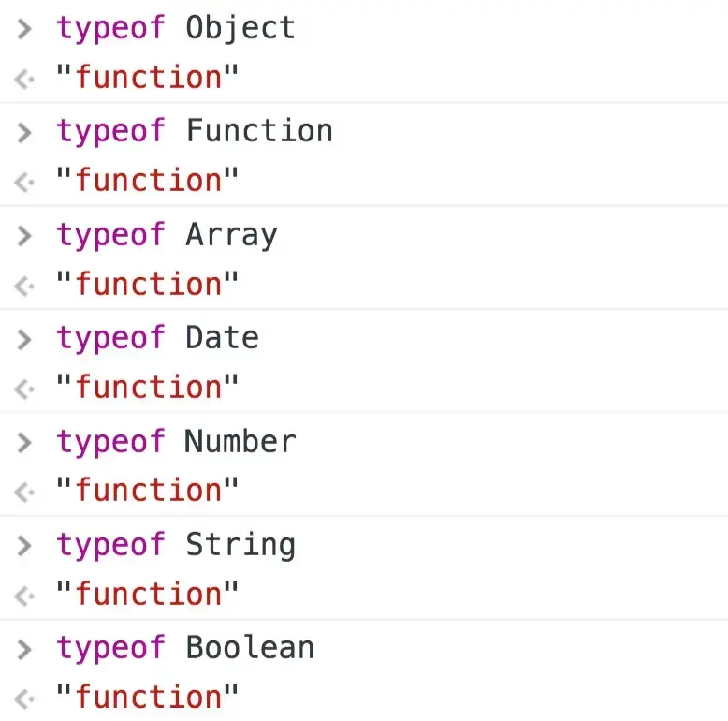Click the return arrow under typeof Function

tap(24, 182)
